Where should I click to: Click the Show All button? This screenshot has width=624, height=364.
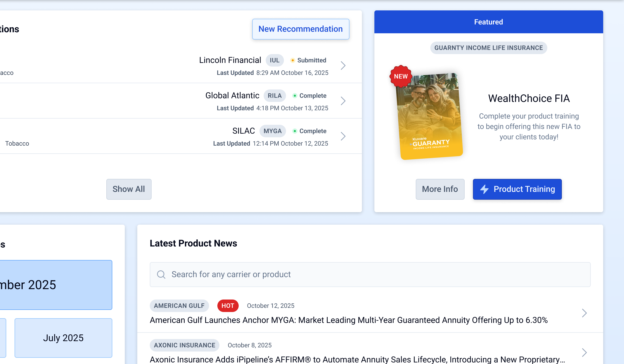tap(129, 189)
